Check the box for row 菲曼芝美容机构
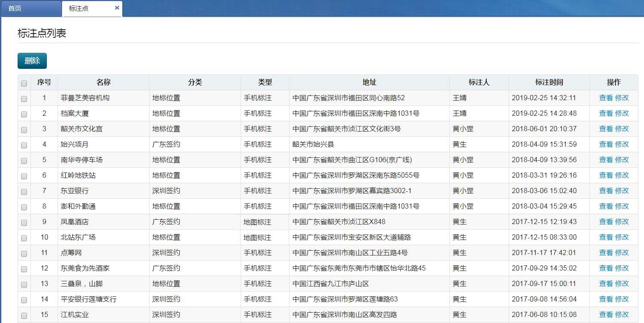The height and width of the screenshot is (323, 644). 24,98
